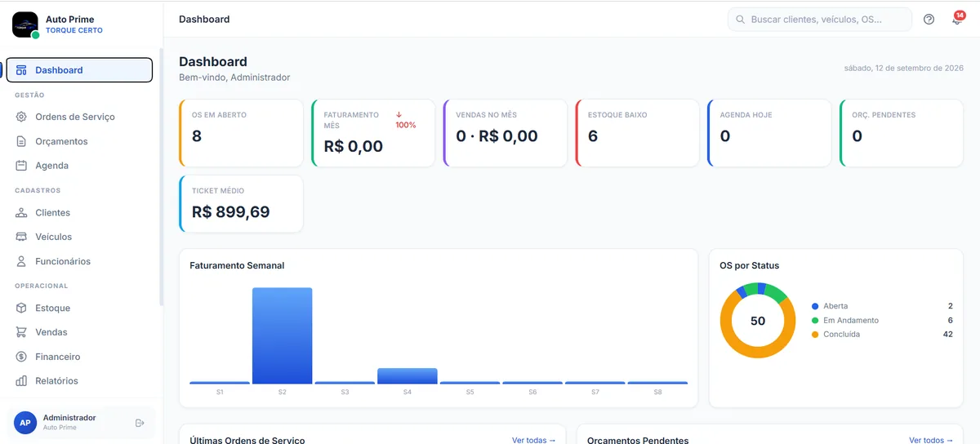Click the Relatórios chart icon
The image size is (980, 444).
pos(21,381)
